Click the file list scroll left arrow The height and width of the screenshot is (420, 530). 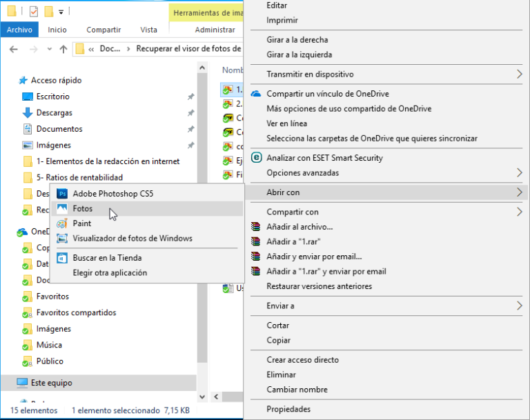[x=216, y=397]
